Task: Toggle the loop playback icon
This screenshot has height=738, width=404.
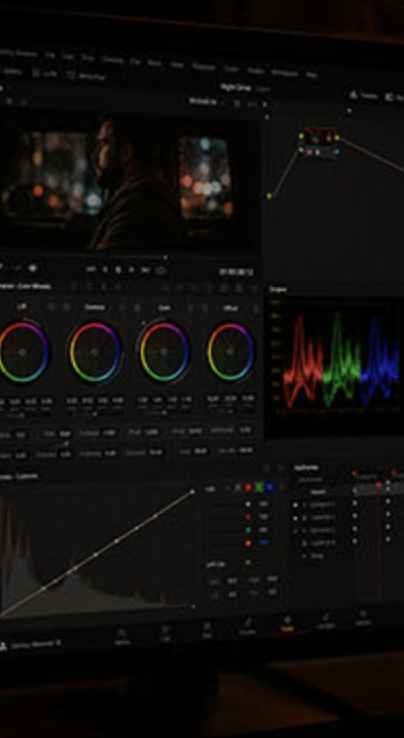Action: 161,271
